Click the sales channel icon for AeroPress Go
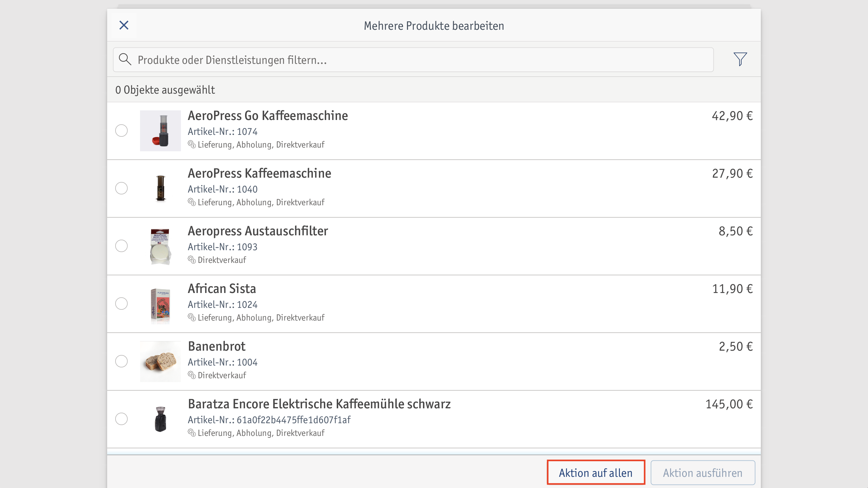 [192, 144]
